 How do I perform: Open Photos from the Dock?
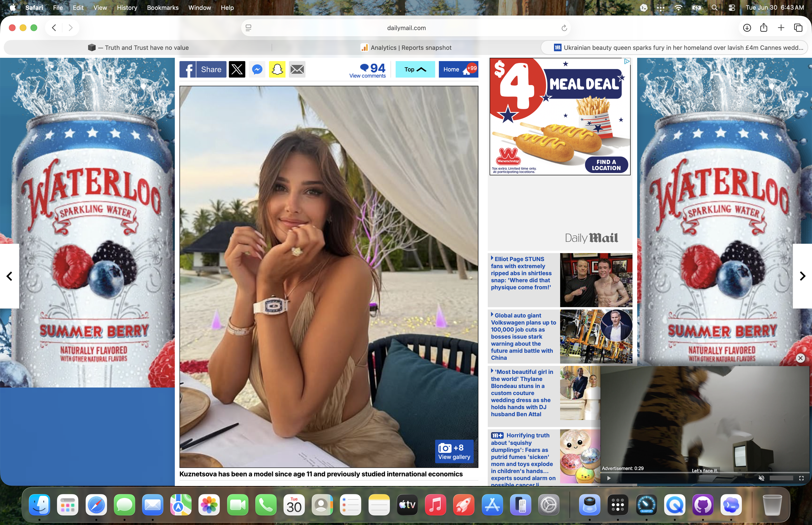[x=209, y=505]
